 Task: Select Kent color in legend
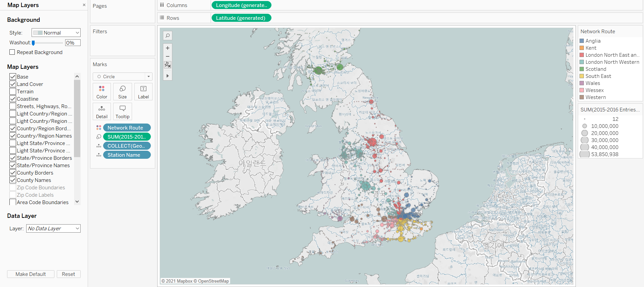tap(582, 48)
